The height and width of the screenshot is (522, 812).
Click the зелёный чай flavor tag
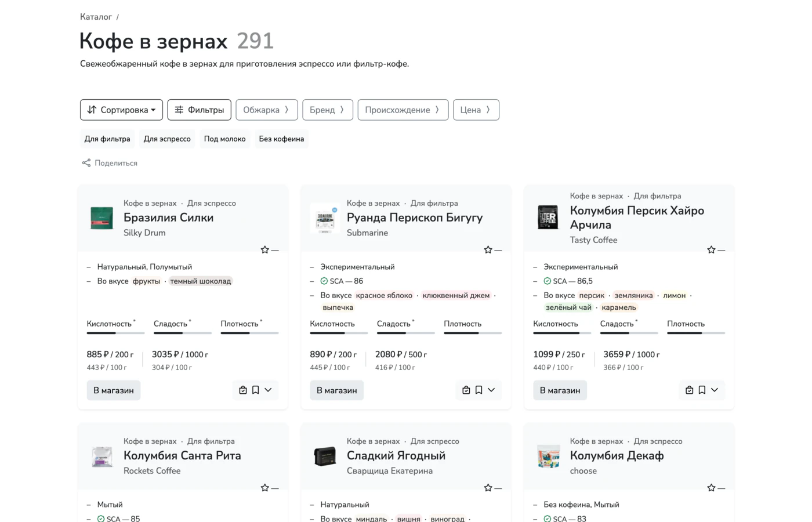[x=568, y=307]
